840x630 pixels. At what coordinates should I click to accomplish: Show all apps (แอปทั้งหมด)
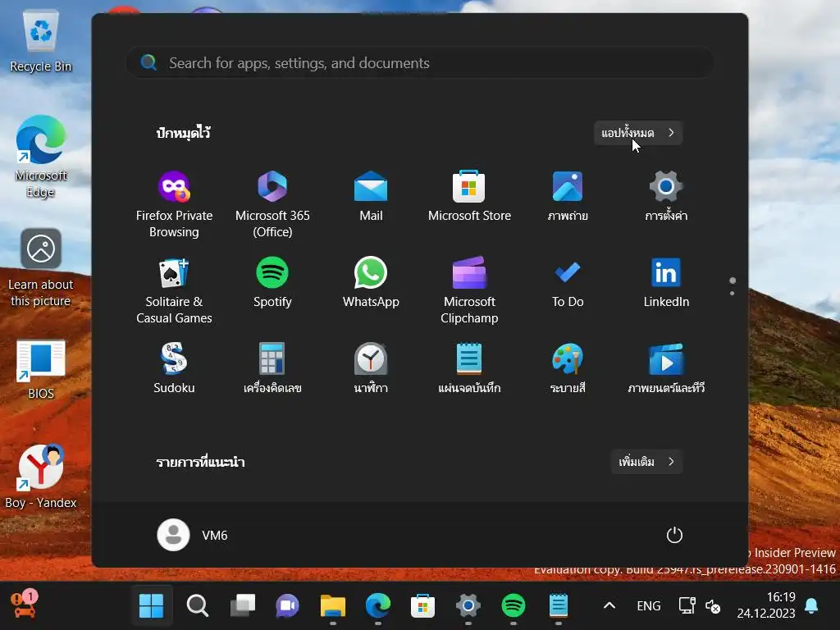coord(637,132)
